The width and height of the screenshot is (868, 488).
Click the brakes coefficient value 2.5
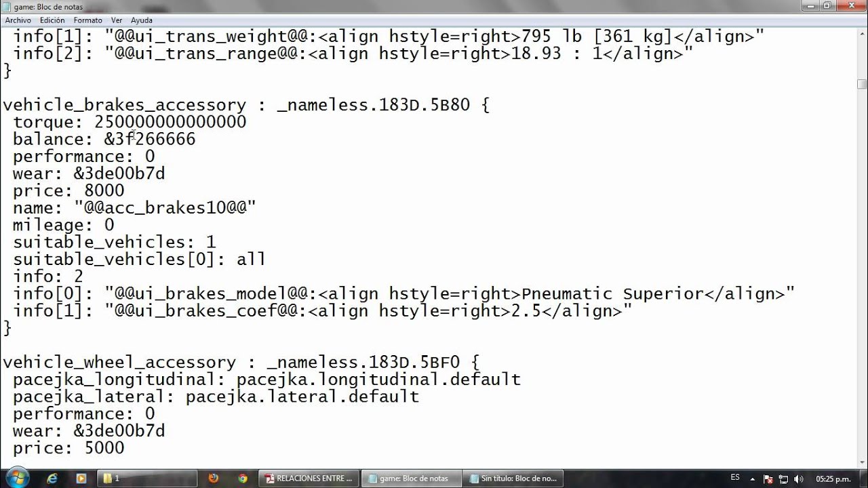[x=526, y=310]
